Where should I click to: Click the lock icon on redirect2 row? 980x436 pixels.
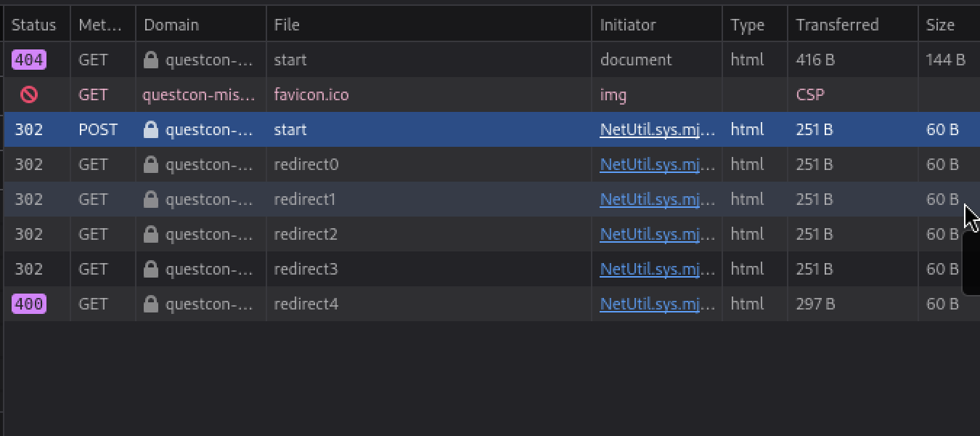pos(151,234)
